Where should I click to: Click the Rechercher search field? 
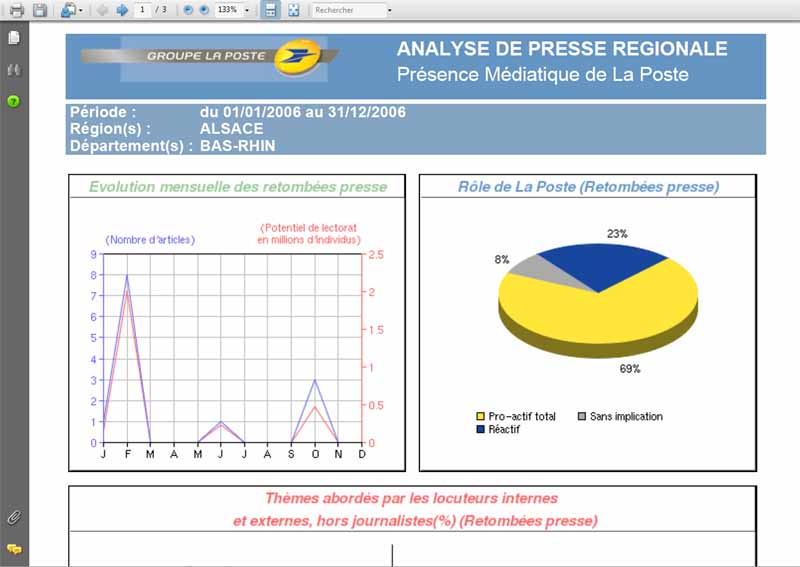point(349,10)
